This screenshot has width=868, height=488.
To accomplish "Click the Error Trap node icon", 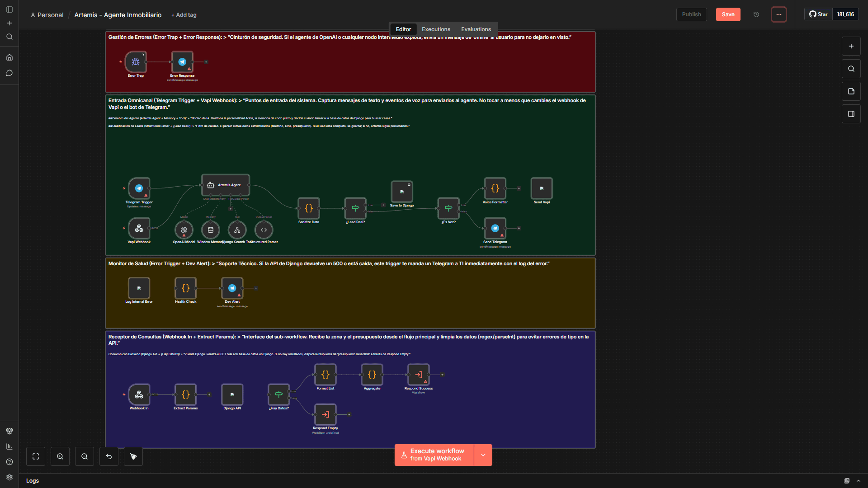I will (136, 62).
